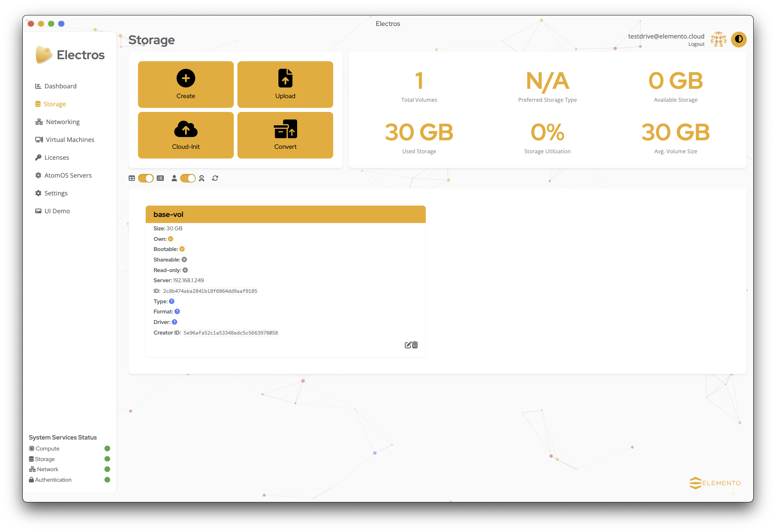Delete the base-vol volume
The width and height of the screenshot is (776, 532).
coord(415,345)
